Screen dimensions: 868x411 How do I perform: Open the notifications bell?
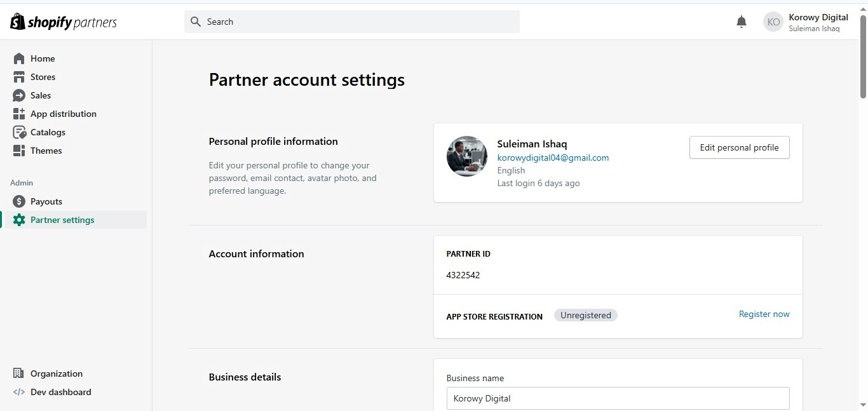click(742, 22)
